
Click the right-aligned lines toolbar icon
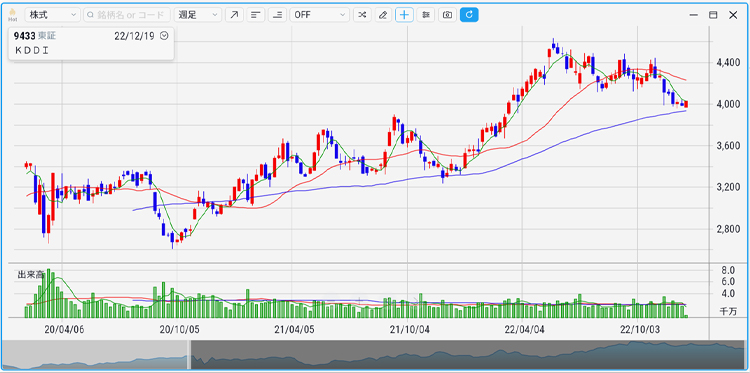click(277, 15)
